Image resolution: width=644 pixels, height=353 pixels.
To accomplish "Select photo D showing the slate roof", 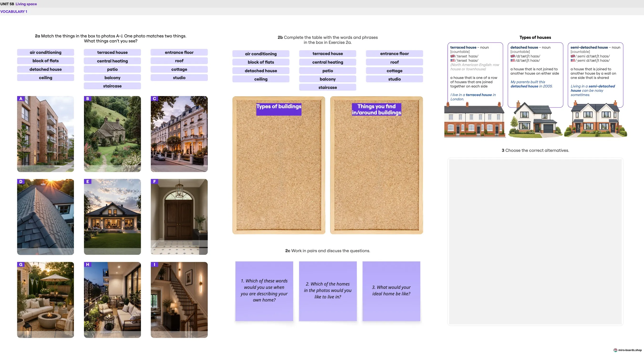I will coord(46,217).
